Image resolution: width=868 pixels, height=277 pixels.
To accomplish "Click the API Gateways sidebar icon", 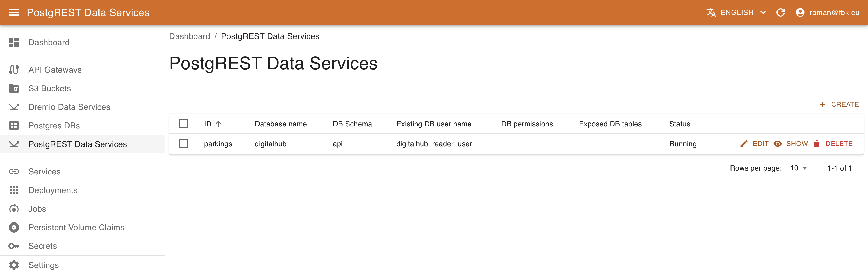I will (14, 70).
